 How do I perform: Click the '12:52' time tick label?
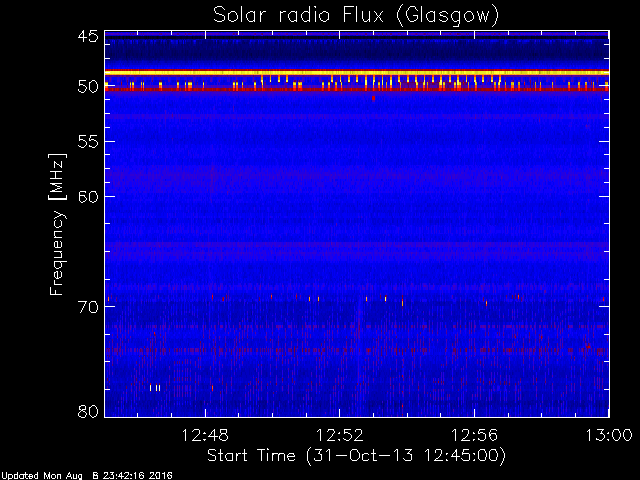point(340,435)
